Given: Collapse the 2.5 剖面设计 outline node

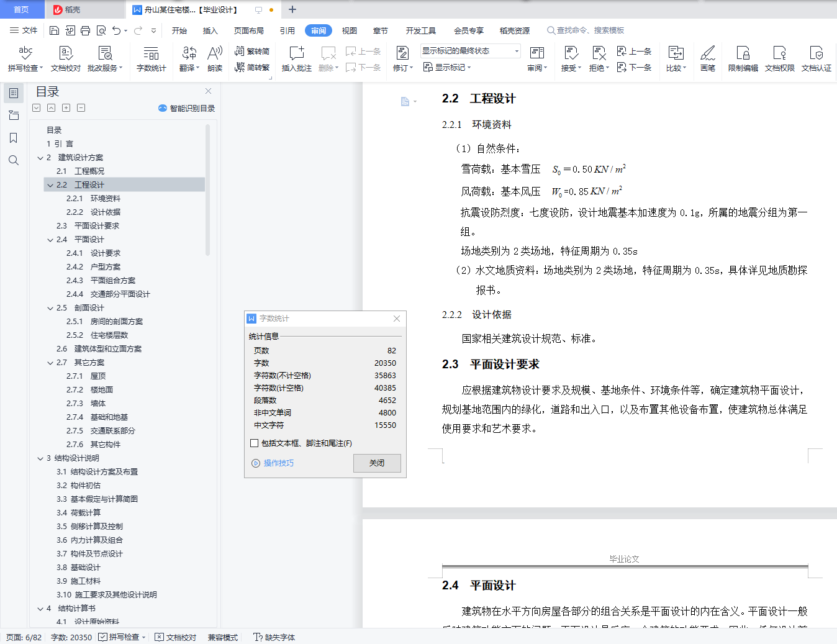Looking at the screenshot, I should tap(50, 308).
